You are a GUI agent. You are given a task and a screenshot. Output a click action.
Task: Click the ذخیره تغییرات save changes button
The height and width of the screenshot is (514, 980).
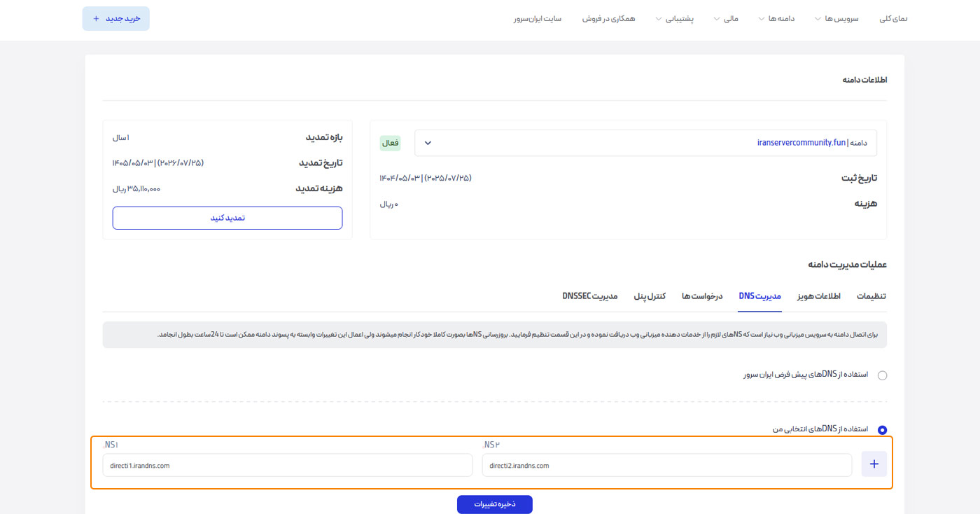[494, 504]
